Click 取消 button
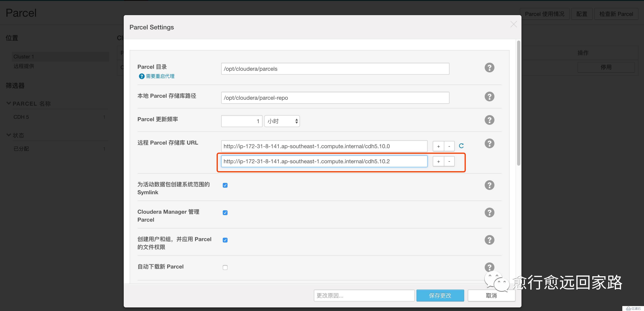Screen dimensions: 644x311 [491, 296]
